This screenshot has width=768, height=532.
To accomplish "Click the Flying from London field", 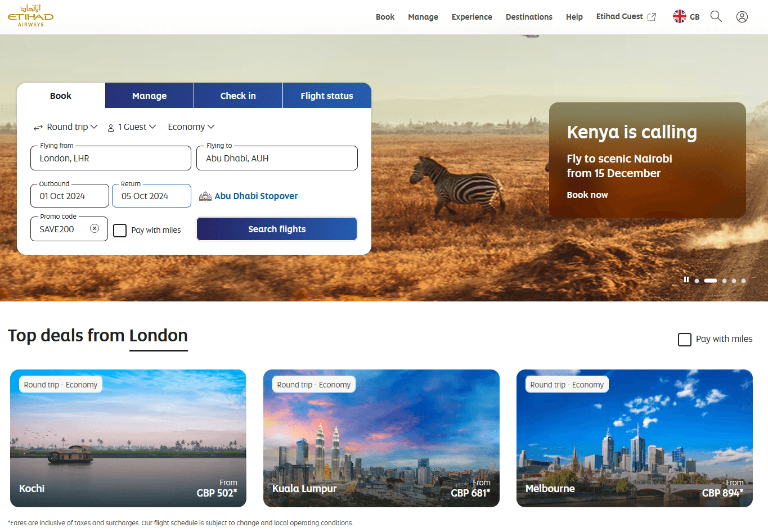I will tap(111, 158).
